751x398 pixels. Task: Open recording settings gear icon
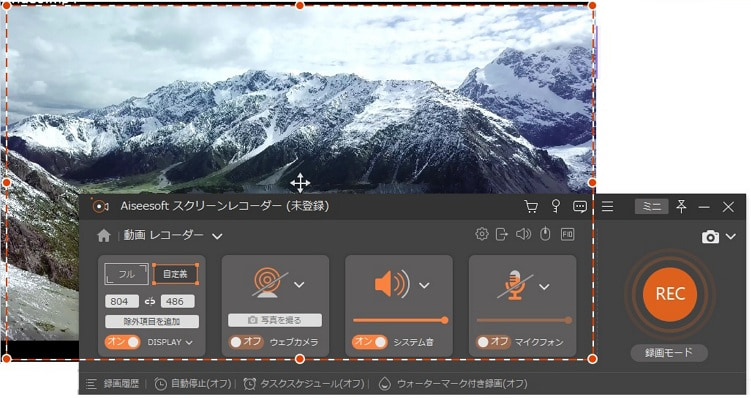tap(481, 234)
